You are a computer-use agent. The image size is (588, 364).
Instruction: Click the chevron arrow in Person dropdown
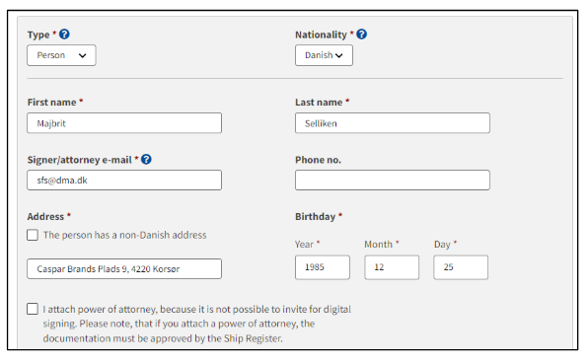point(83,55)
